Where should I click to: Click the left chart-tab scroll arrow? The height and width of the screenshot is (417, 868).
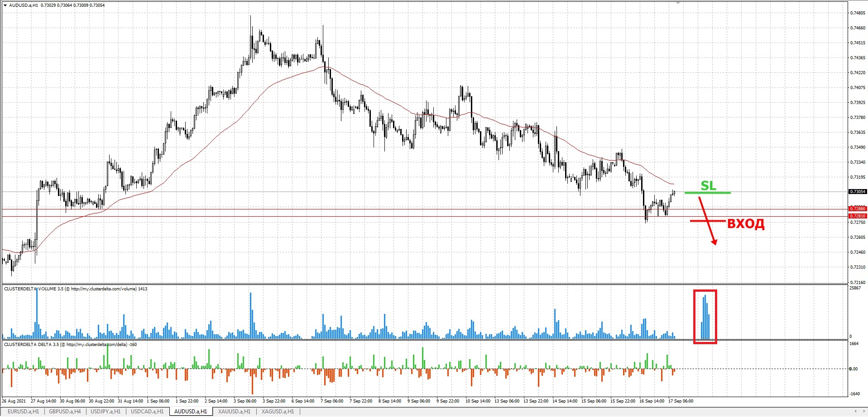pos(856,412)
